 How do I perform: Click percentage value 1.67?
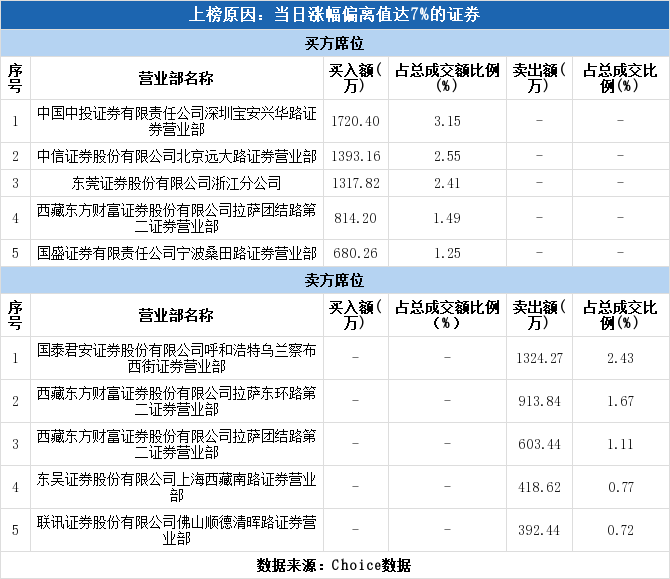620,401
